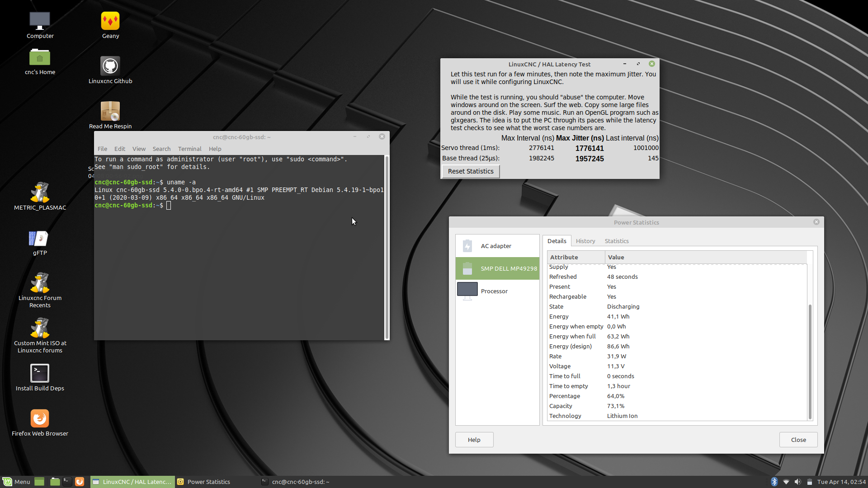This screenshot has height=488, width=868.
Task: Open the Wi-Fi network tray icon
Action: point(786,482)
